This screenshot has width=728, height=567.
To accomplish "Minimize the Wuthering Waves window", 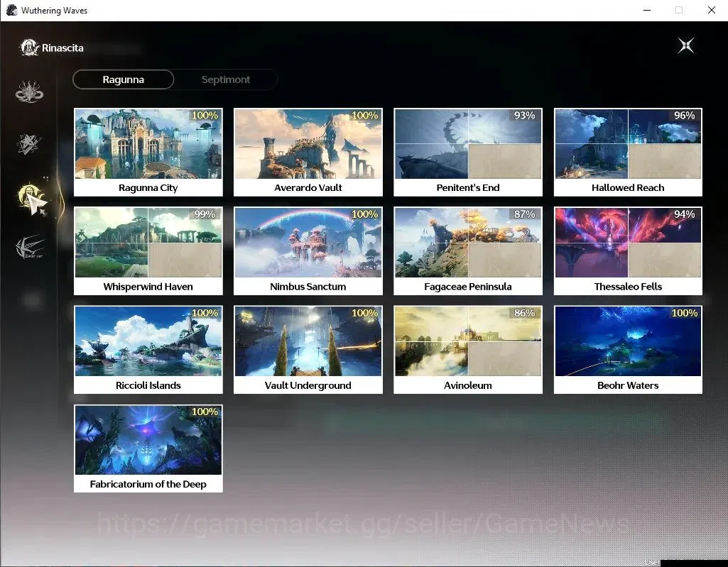I will pyautogui.click(x=647, y=10).
